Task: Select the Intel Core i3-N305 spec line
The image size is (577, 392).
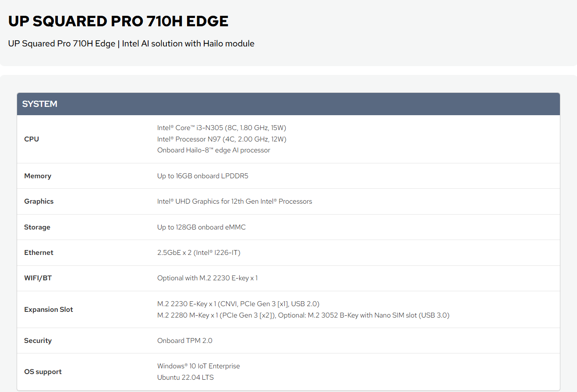Action: (x=222, y=128)
